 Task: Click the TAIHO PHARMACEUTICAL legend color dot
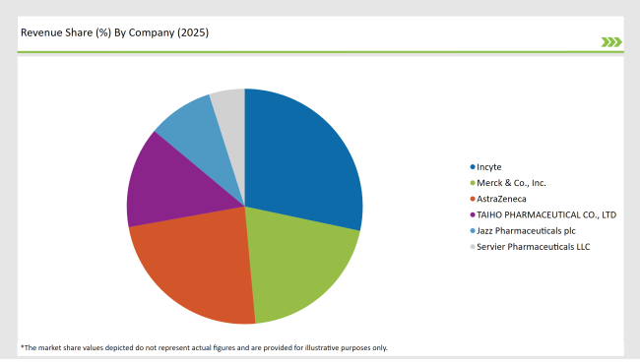[x=473, y=214]
